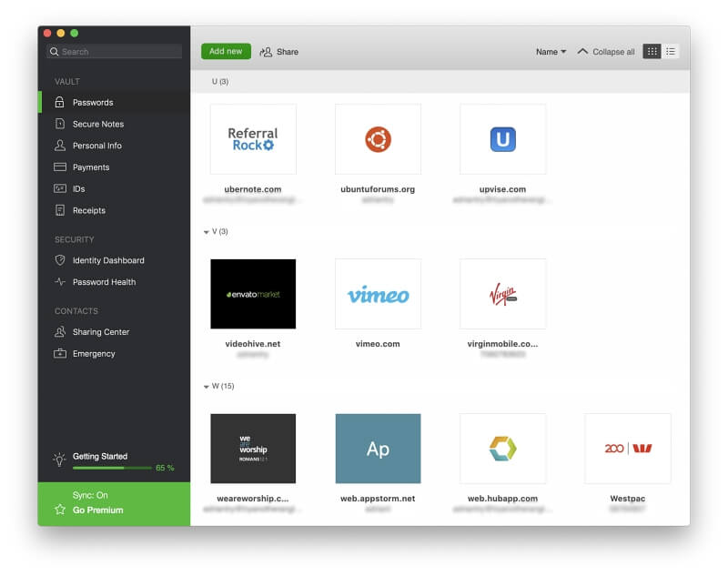Open the Payments section
Viewport: 728px width, 576px height.
tap(114, 167)
